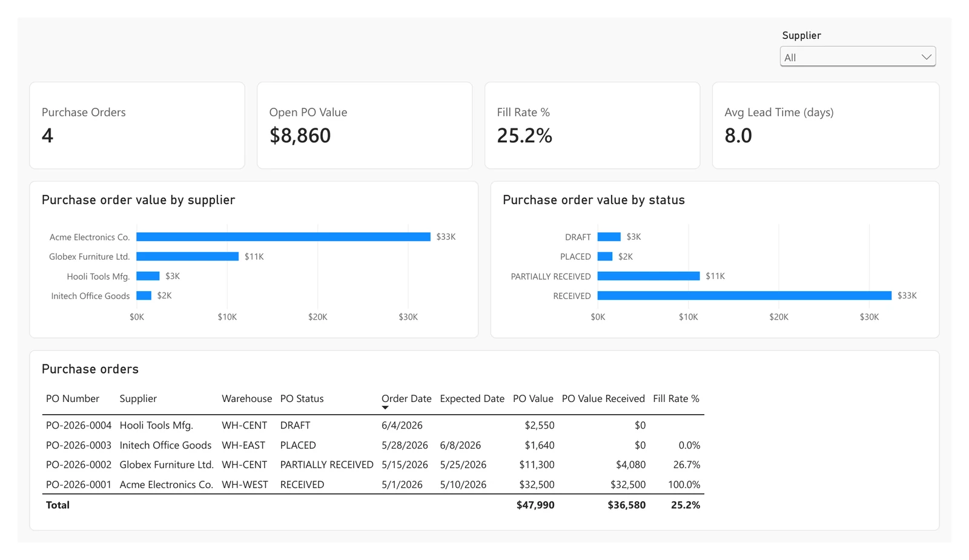
Task: Click the $36,580 total received value
Action: pos(627,505)
